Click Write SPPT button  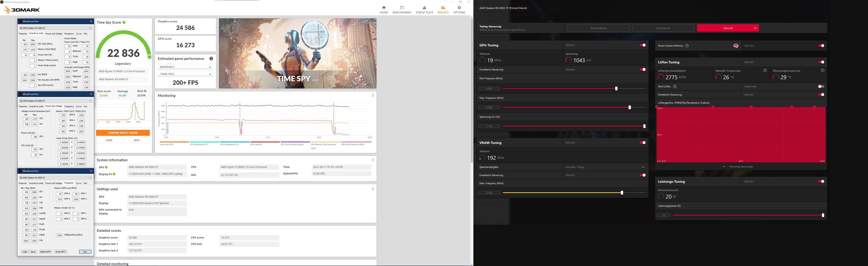click(60, 252)
